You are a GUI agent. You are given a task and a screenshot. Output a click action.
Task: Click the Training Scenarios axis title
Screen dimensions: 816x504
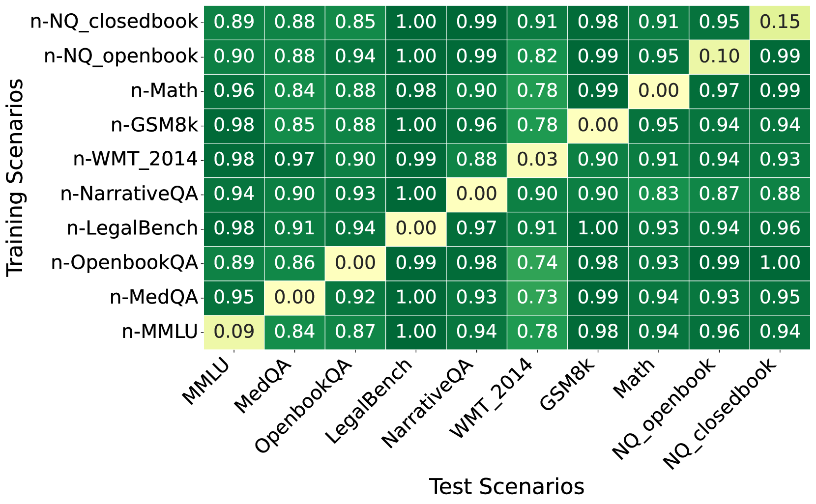(x=16, y=178)
